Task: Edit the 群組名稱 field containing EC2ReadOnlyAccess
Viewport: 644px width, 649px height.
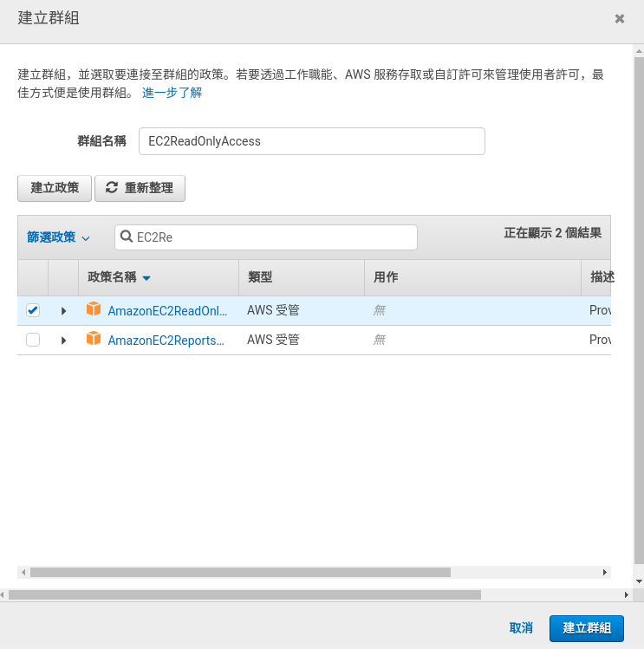Action: tap(312, 141)
